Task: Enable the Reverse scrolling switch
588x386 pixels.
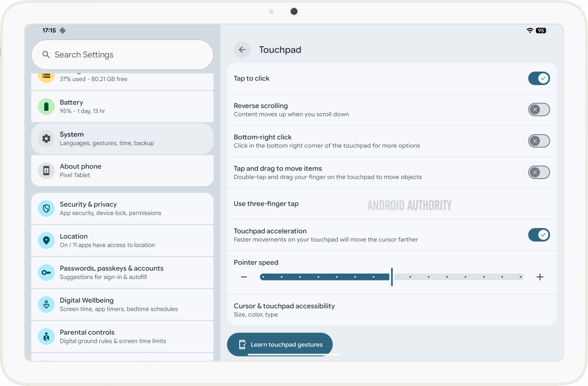Action: [539, 110]
